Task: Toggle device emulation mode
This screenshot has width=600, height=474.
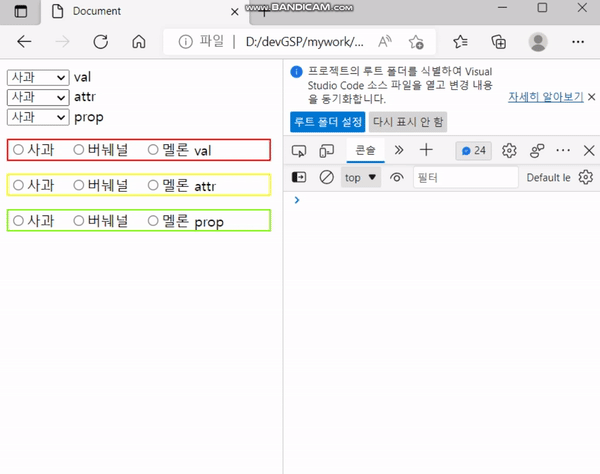Action: (x=326, y=151)
